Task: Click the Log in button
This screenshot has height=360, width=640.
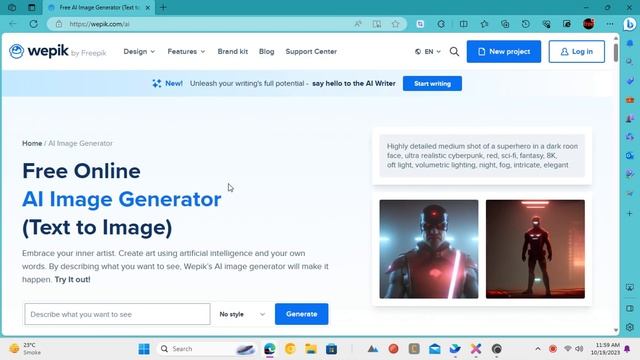Action: 576,51
